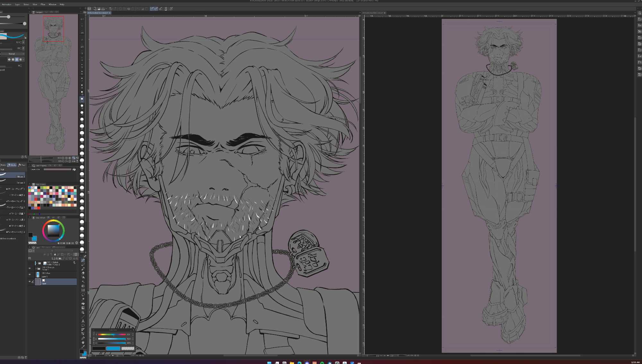Pick the Fill bucket tool
This screenshot has height=364, width=642.
(83, 303)
